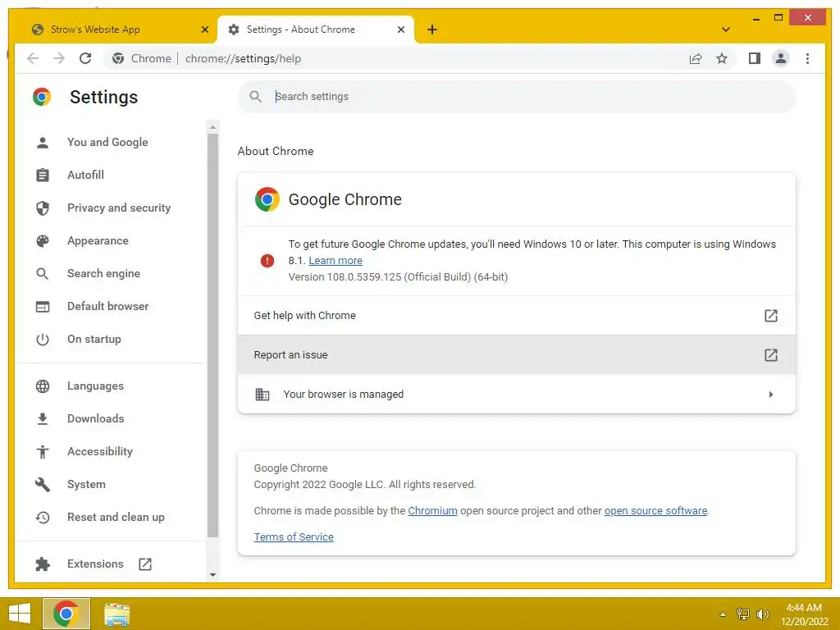Open the side panel icon
Screen dimensions: 840x630
click(755, 58)
